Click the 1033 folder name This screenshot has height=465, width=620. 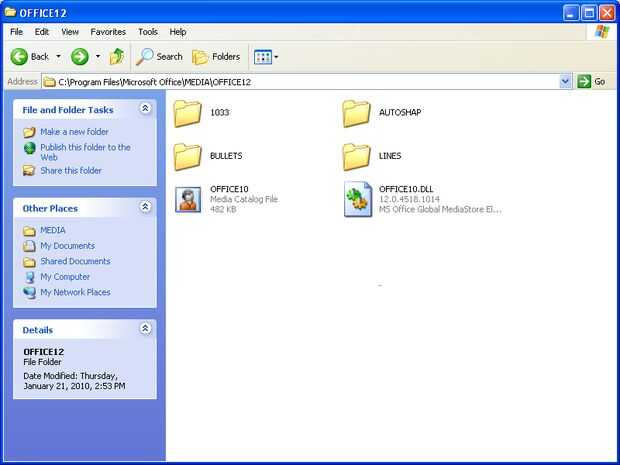point(219,112)
